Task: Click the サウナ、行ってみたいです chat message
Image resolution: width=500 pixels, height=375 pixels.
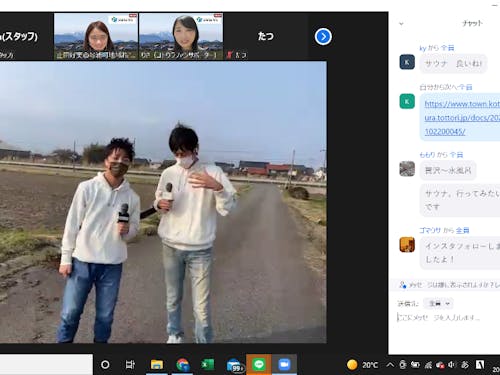Action: (461, 200)
